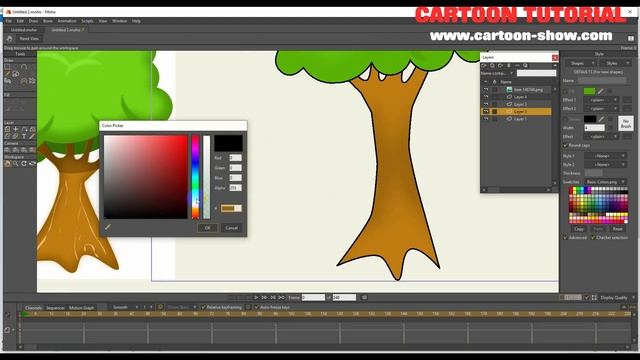Click the Reset View button

(x=29, y=38)
